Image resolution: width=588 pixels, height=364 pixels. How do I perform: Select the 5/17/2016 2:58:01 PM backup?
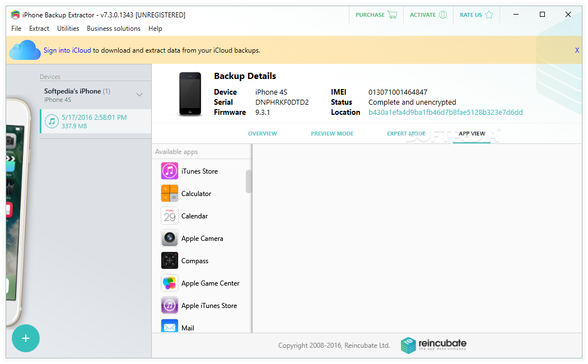tap(96, 122)
